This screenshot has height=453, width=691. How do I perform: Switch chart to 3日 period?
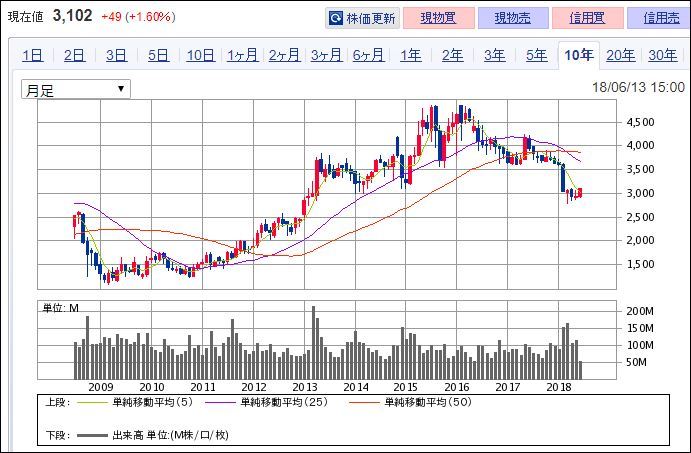[x=116, y=56]
